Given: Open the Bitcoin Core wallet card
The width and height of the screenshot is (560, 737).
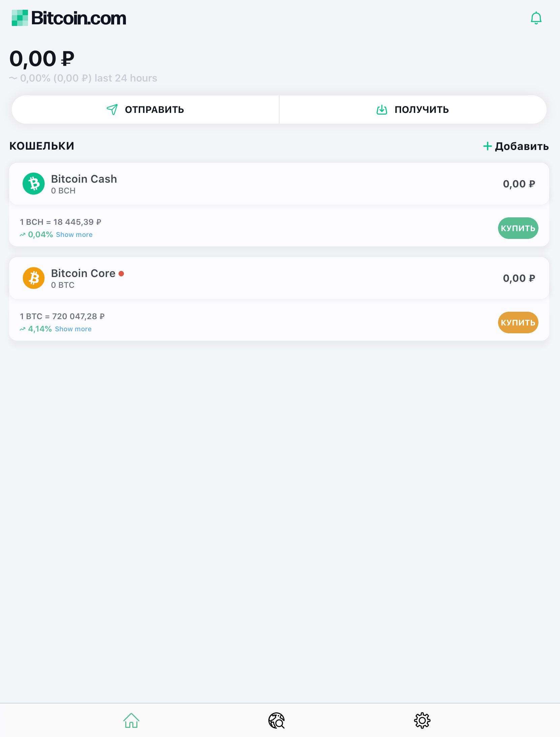Looking at the screenshot, I should coord(279,278).
